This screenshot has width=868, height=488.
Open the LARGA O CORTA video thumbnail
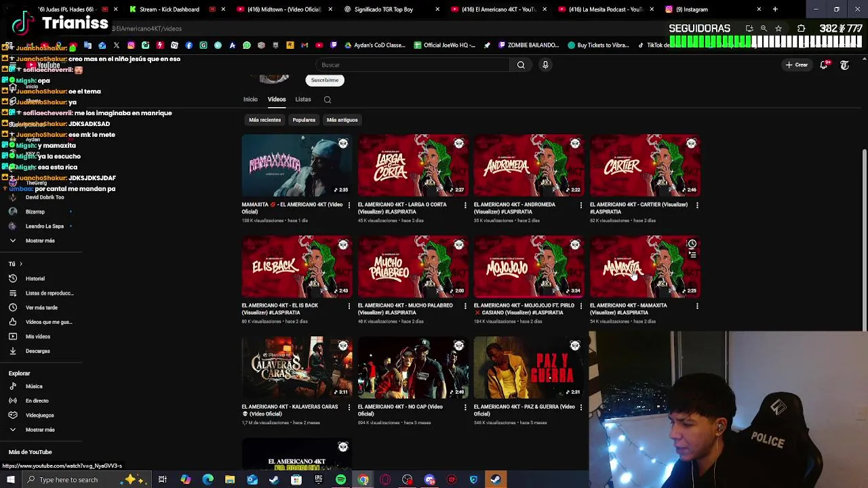[x=413, y=165]
